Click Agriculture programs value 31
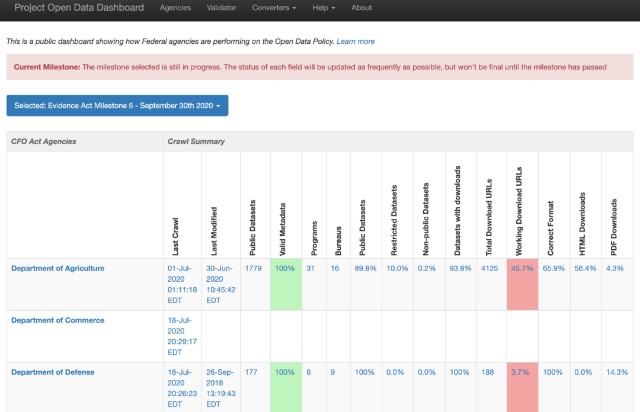 tap(310, 268)
